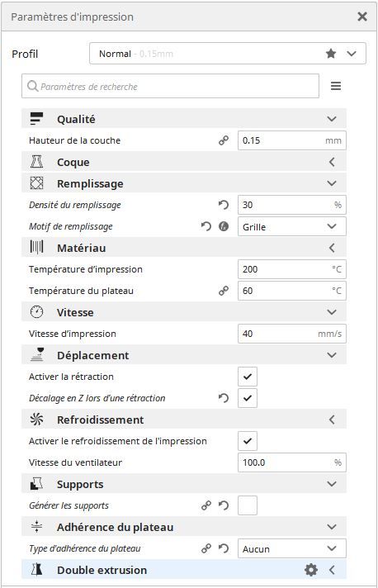378x588 pixels.
Task: Open the hamburger settings visibility menu
Action: tap(336, 86)
